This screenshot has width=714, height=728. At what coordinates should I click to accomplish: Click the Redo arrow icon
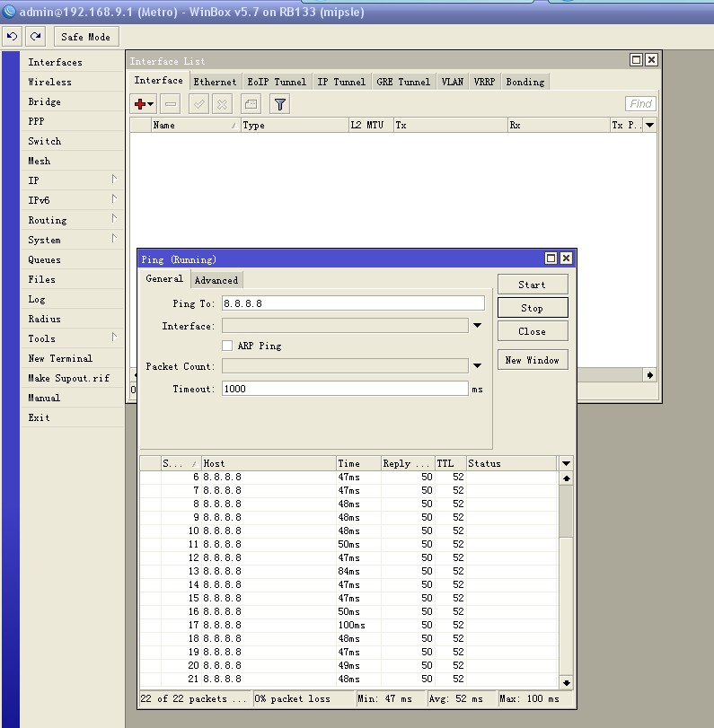click(x=36, y=37)
